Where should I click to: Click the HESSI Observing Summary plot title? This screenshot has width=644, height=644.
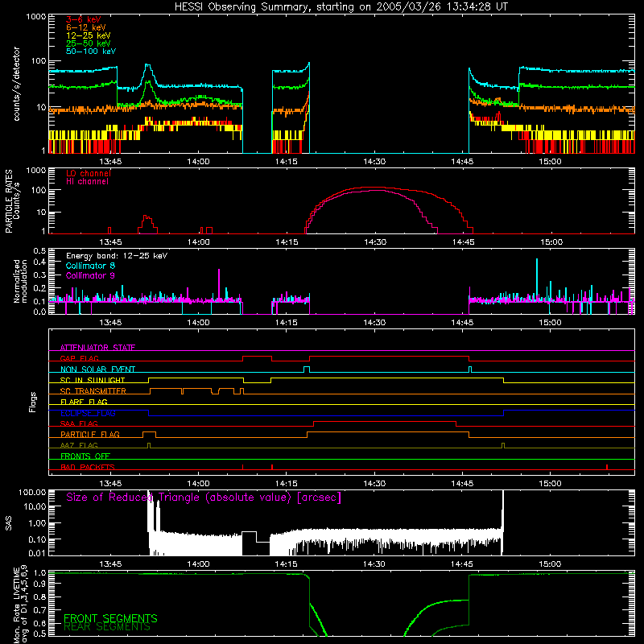point(341,7)
